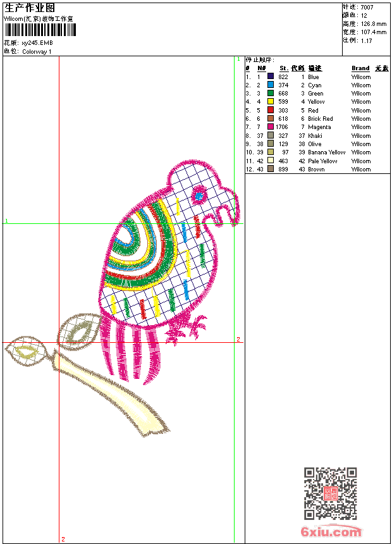Click stitch count 327 for Khaki
This screenshot has height=544, width=392.
point(283,136)
